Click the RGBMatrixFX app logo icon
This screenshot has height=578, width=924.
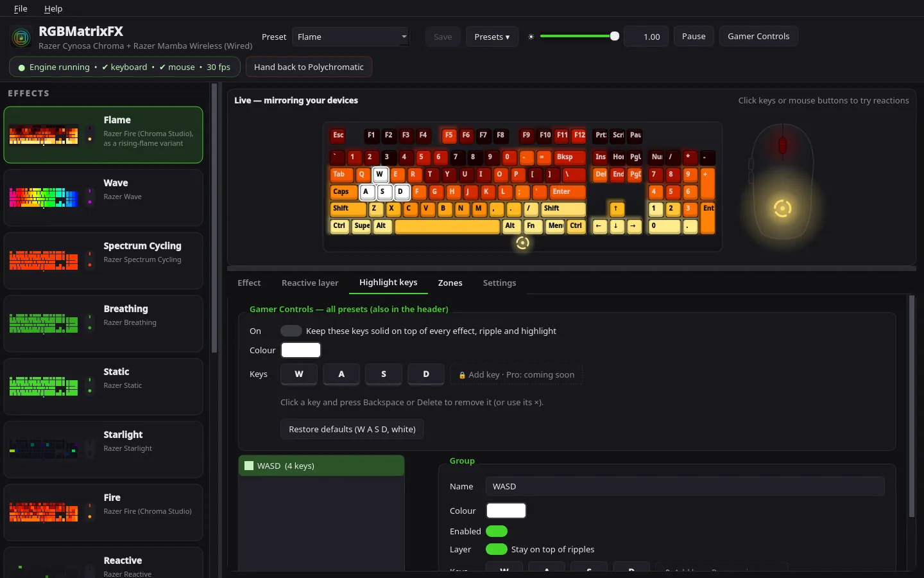click(21, 37)
